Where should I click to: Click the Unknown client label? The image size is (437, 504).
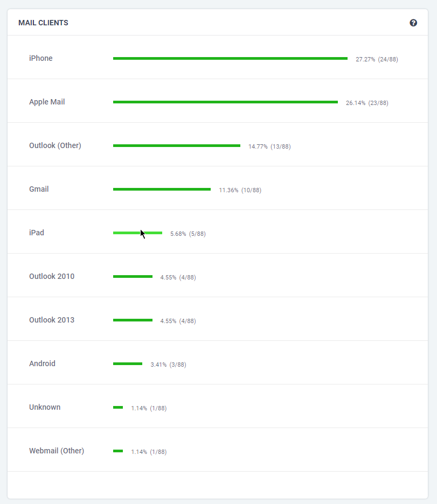45,407
